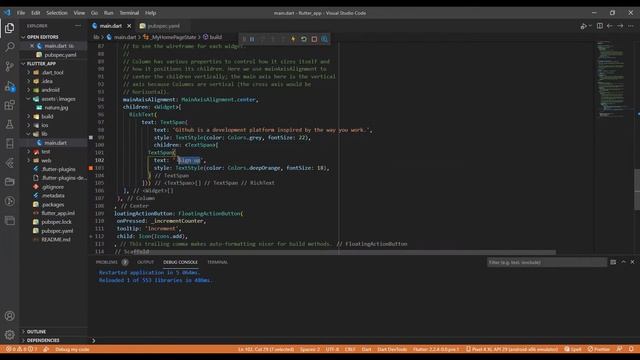Expand the test folder
The height and width of the screenshot is (360, 640).
coord(29,151)
